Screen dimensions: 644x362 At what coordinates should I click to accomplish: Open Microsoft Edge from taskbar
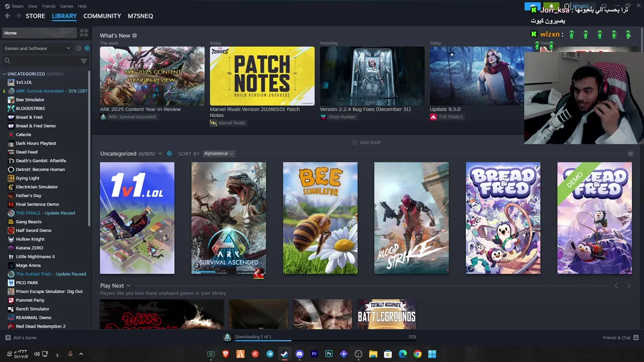(x=403, y=354)
